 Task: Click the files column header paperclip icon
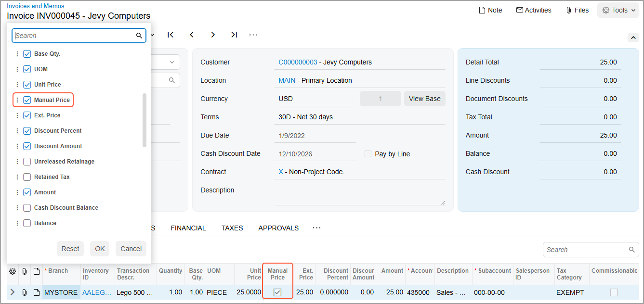24,271
